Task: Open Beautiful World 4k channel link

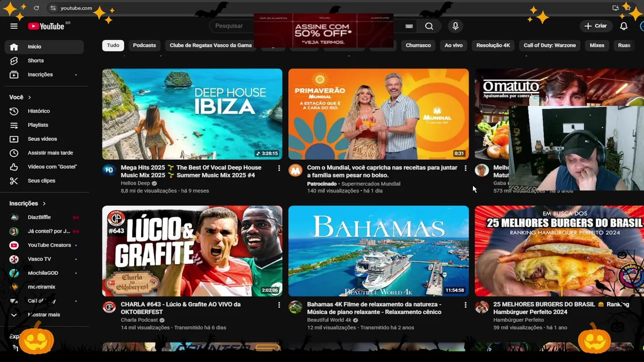Action: [329, 320]
